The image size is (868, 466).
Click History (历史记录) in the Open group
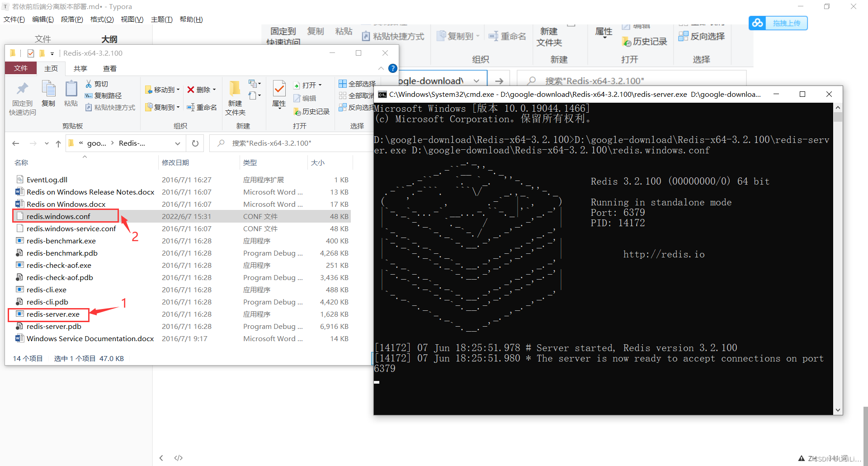click(311, 111)
